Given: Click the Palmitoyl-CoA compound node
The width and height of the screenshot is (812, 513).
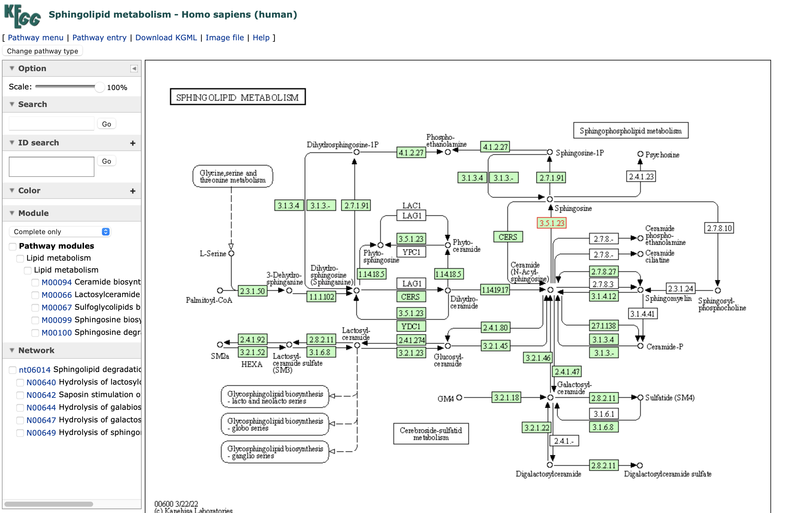Looking at the screenshot, I should coord(220,290).
